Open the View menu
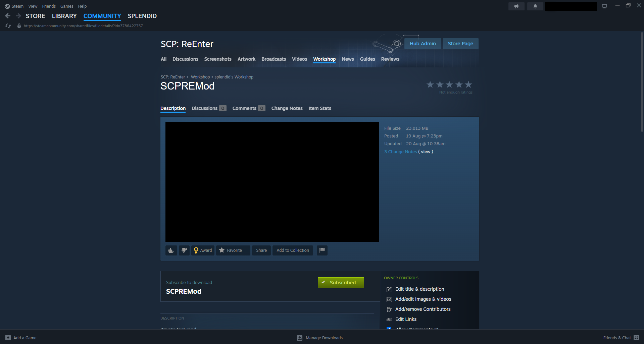Image resolution: width=644 pixels, height=344 pixels. pyautogui.click(x=33, y=6)
